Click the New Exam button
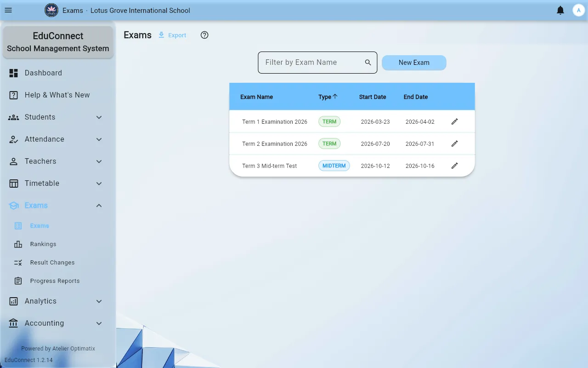The image size is (588, 368). click(x=414, y=63)
